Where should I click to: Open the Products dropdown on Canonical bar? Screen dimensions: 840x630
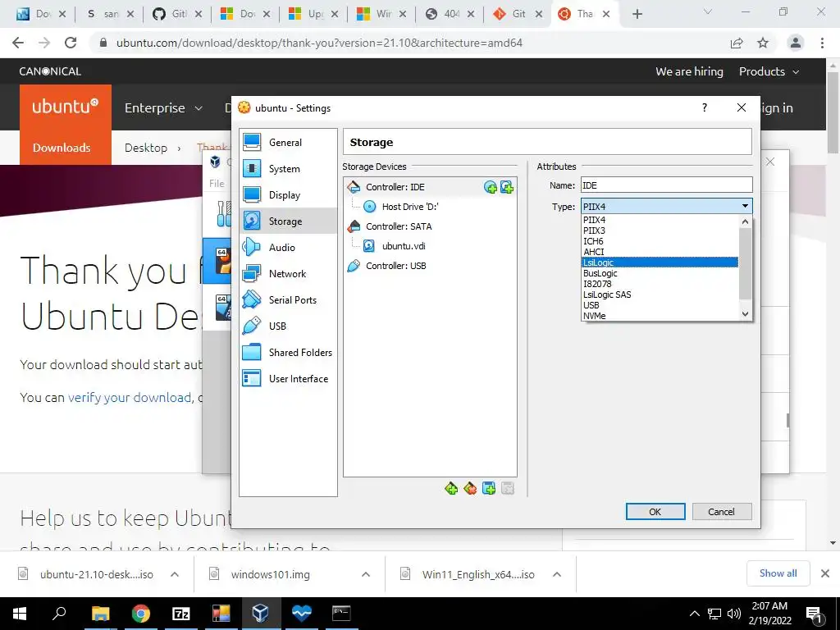pos(769,71)
